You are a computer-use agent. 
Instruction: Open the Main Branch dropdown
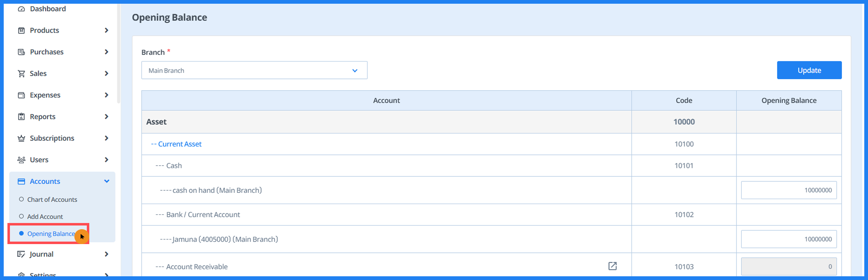(x=254, y=70)
